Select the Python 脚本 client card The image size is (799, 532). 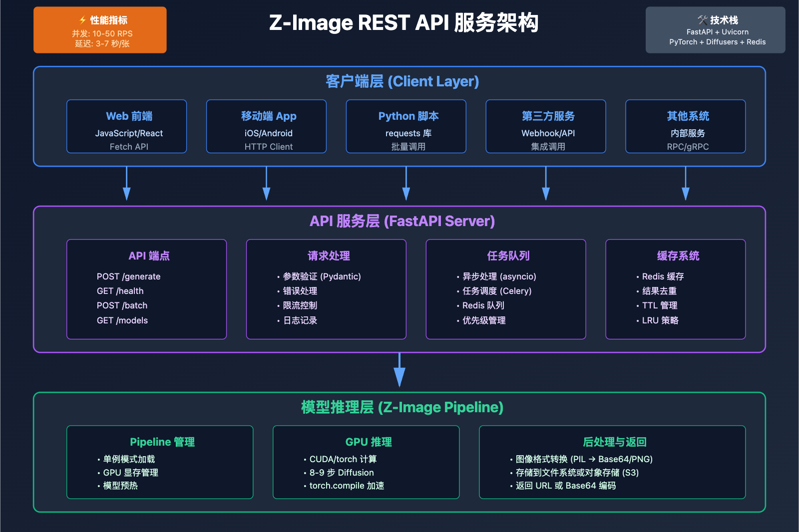pyautogui.click(x=405, y=126)
